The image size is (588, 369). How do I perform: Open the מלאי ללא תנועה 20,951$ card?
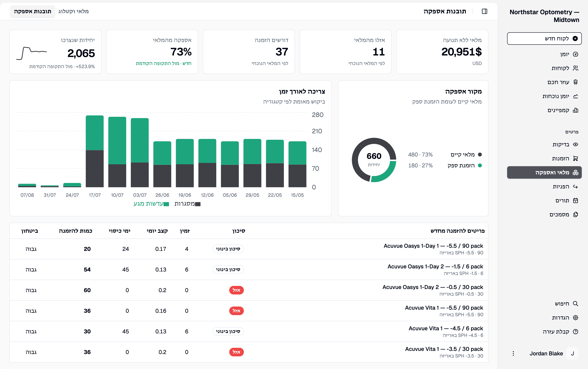click(x=442, y=52)
